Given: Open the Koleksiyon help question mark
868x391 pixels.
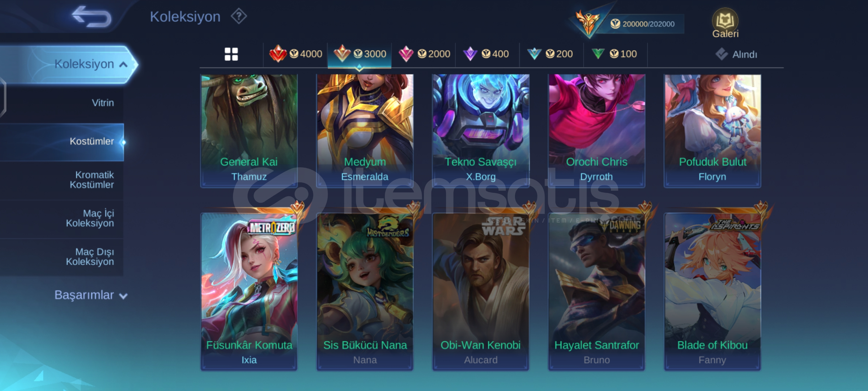Looking at the screenshot, I should 239,17.
